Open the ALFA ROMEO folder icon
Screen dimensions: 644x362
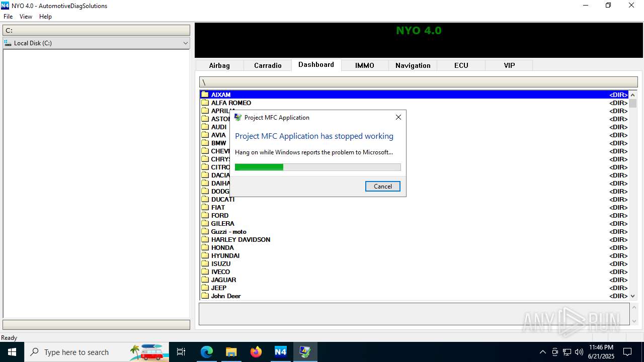pos(205,103)
